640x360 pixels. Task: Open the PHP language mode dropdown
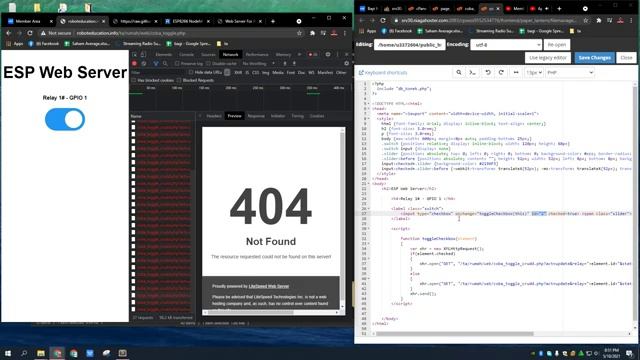click(570, 72)
